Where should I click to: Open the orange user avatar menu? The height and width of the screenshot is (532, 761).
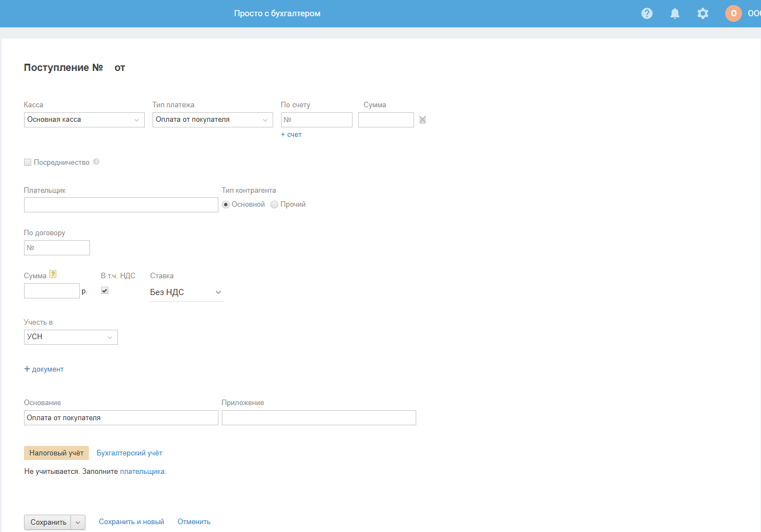pyautogui.click(x=734, y=13)
